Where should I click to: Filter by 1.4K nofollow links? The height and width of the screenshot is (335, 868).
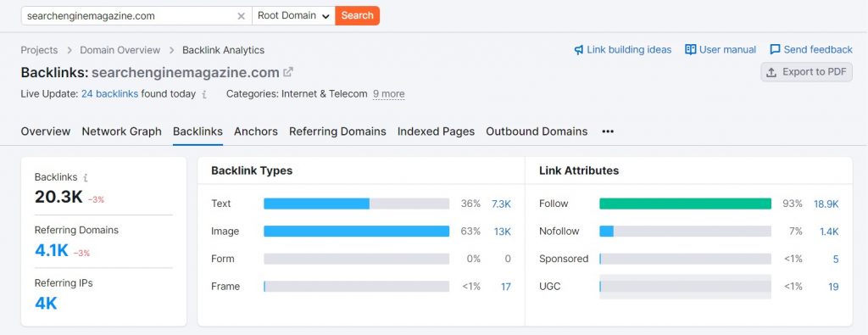829,232
